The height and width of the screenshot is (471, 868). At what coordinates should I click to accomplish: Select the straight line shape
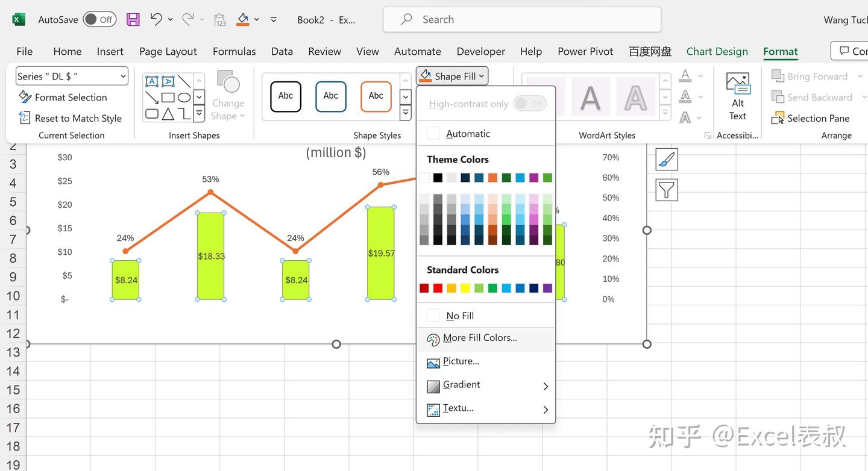click(x=184, y=81)
